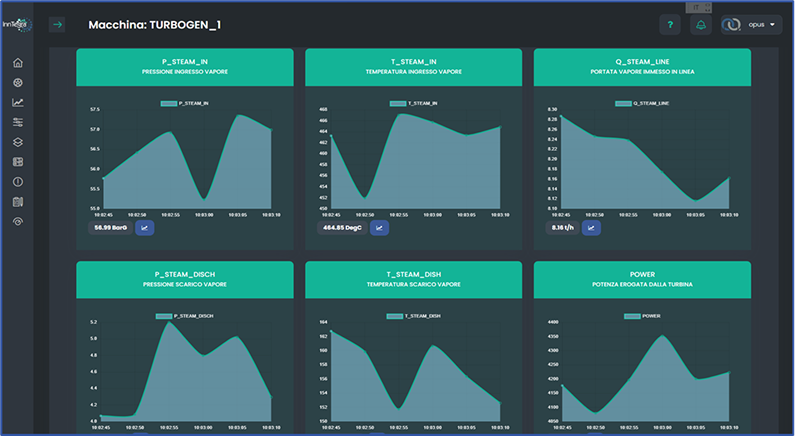Open chart button beside 56.99 BarG
The image size is (795, 436).
pyautogui.click(x=144, y=228)
